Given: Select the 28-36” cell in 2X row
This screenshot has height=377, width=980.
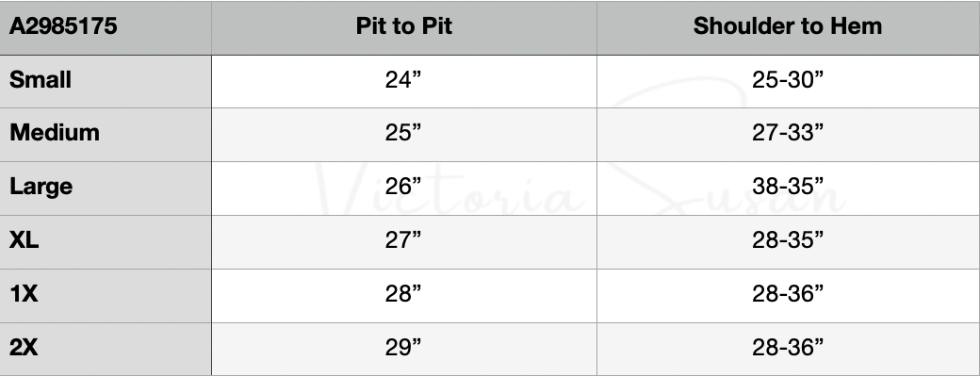Looking at the screenshot, I should 788,348.
